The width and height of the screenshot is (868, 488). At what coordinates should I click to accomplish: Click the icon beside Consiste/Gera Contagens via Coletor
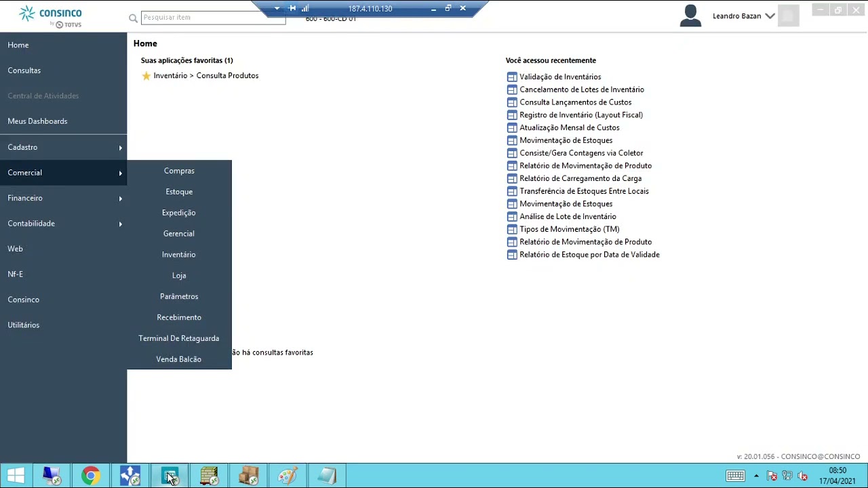(x=512, y=153)
